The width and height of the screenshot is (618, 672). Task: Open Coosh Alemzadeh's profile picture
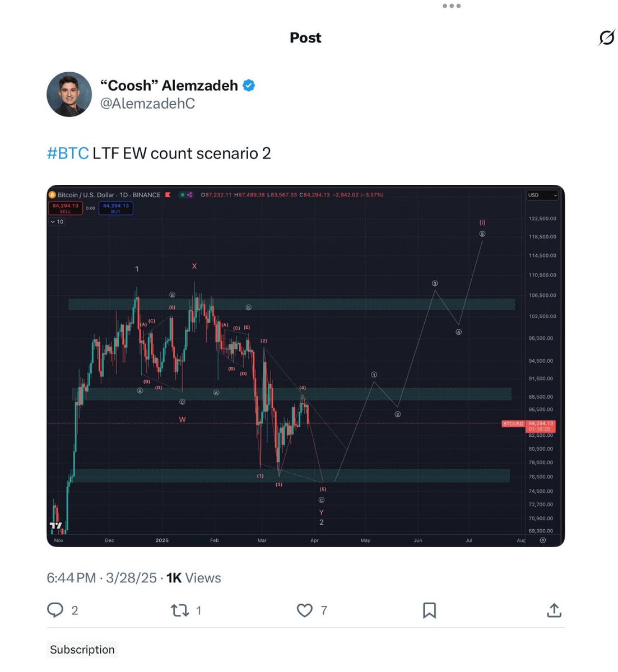click(x=69, y=94)
